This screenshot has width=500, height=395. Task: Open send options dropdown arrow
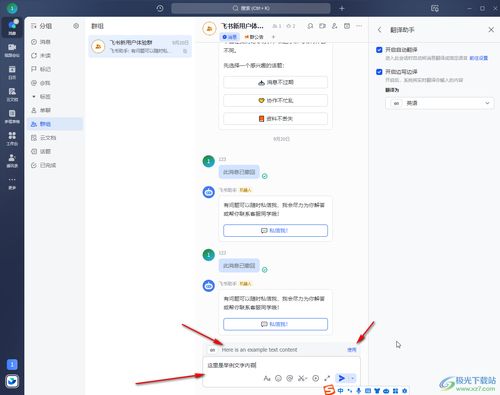click(352, 378)
